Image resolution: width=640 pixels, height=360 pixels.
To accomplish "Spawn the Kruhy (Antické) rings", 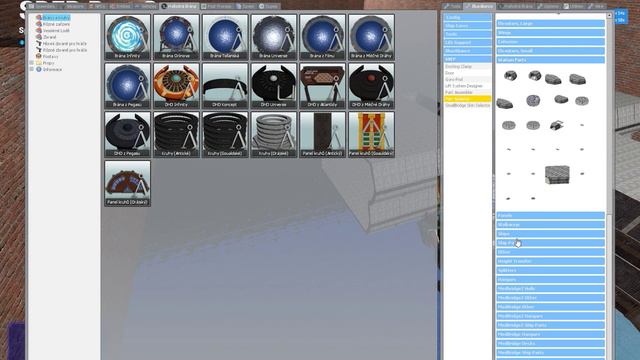I will coord(176,135).
